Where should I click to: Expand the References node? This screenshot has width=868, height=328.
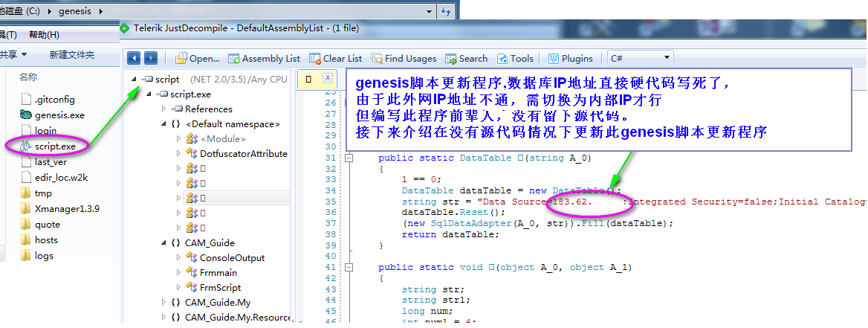163,109
